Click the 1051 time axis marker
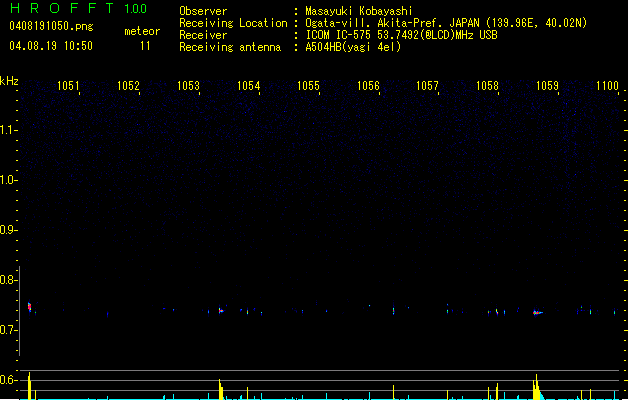This screenshot has width=629, height=400. [x=68, y=85]
